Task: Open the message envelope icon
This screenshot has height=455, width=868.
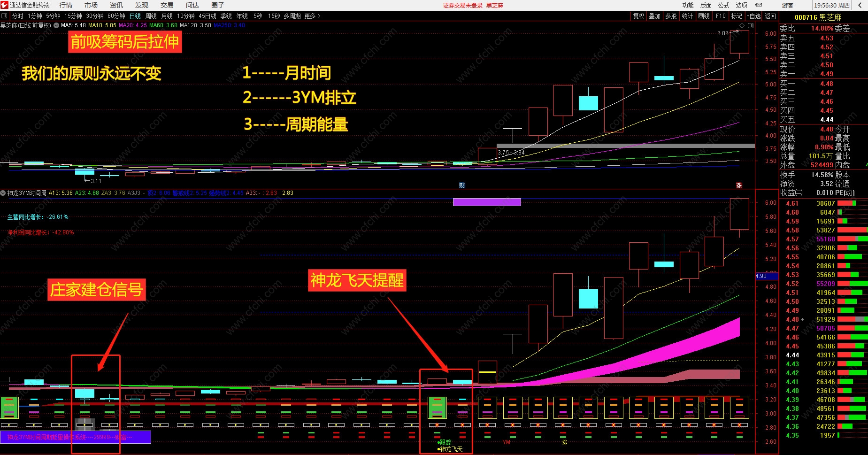Action: tap(759, 5)
